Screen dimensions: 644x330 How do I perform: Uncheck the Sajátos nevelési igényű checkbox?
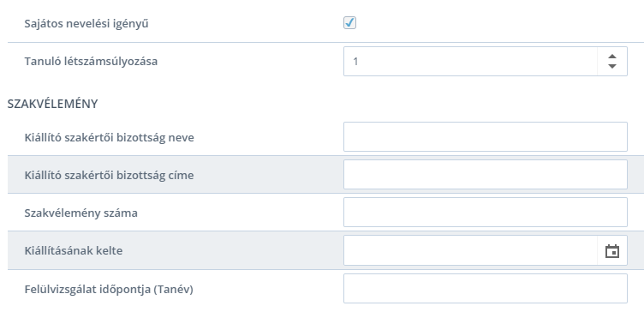click(349, 22)
